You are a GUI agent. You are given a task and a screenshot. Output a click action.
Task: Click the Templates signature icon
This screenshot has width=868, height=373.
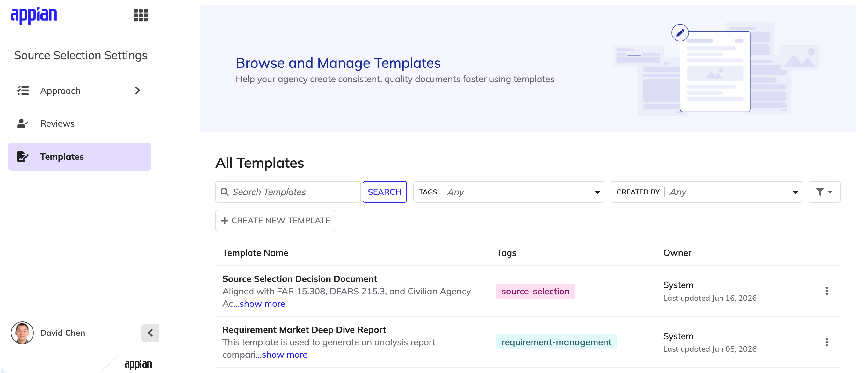click(23, 157)
